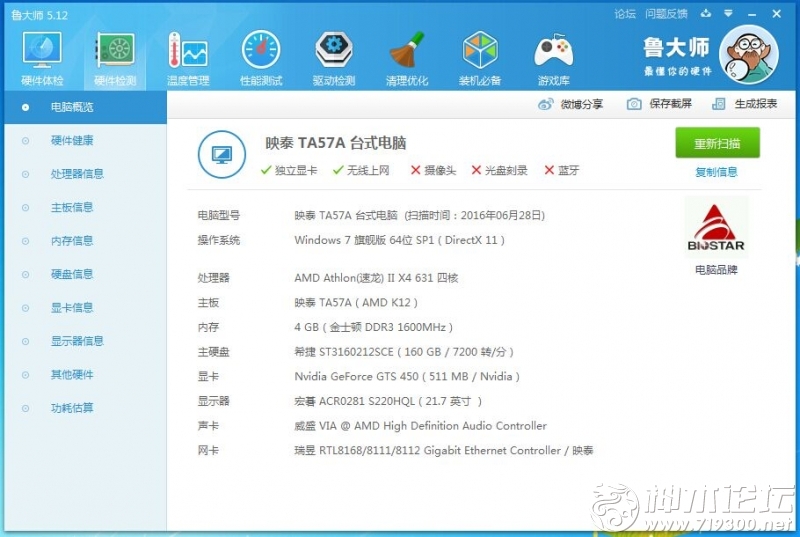Click the 瑞昱 RTL8168 Gigabit Ethernet value

443,450
